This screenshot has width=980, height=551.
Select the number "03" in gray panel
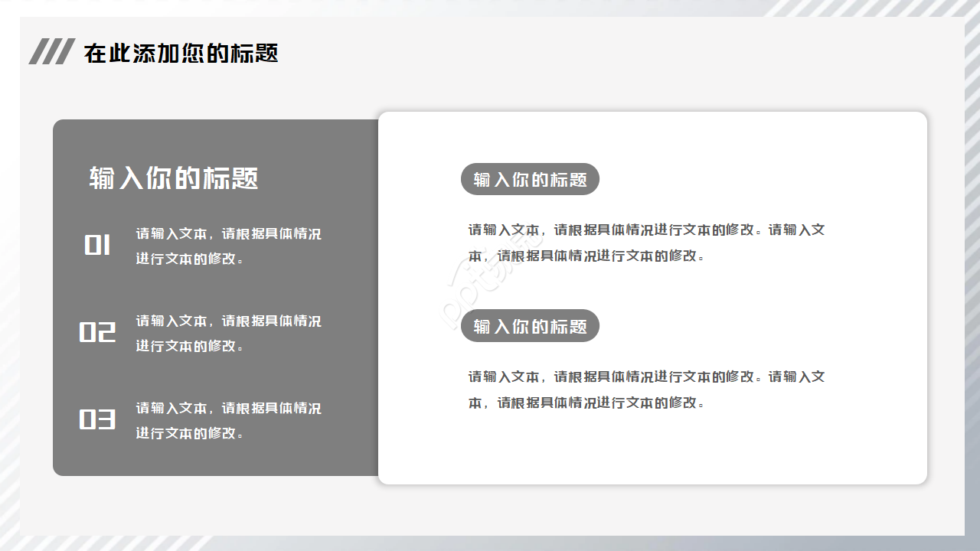[x=97, y=419]
